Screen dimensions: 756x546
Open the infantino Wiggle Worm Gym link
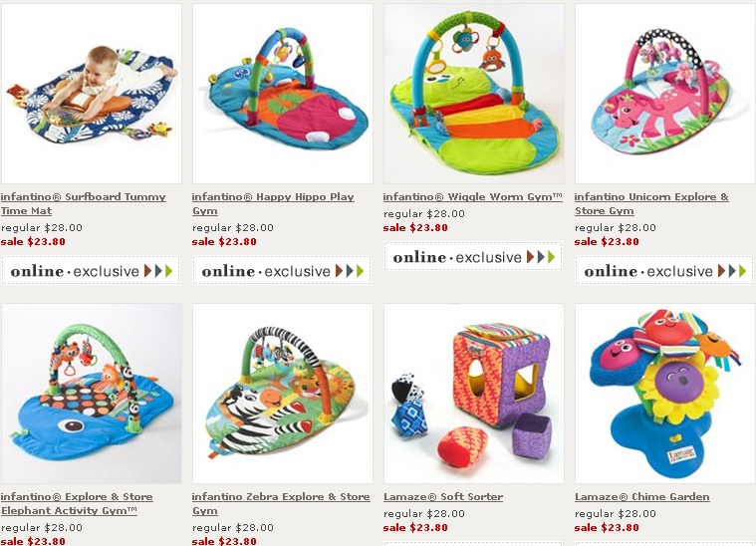click(472, 197)
